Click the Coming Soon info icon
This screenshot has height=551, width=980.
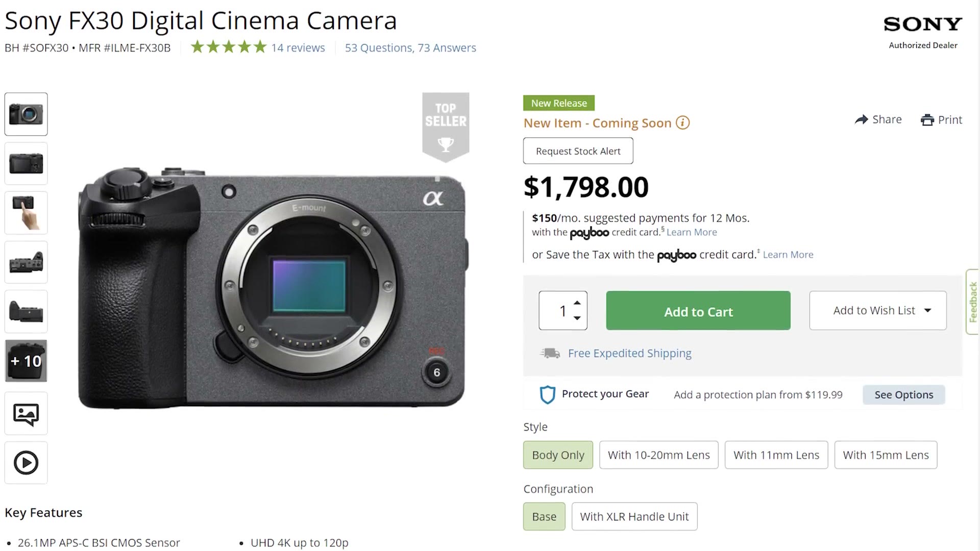tap(682, 123)
